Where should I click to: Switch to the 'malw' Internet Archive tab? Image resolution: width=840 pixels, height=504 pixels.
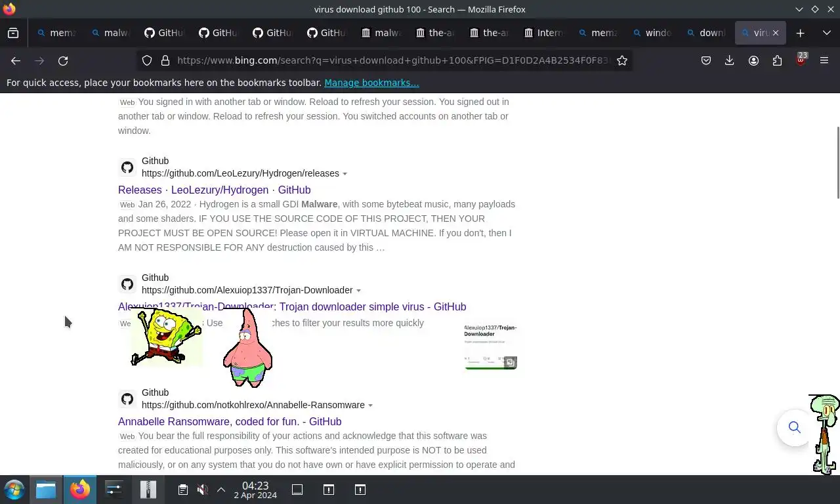tap(382, 33)
